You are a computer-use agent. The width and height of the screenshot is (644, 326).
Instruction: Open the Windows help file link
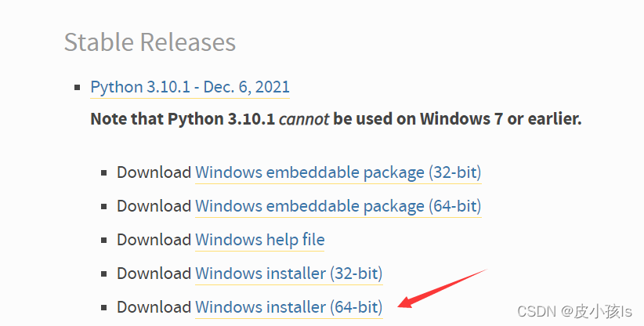259,240
